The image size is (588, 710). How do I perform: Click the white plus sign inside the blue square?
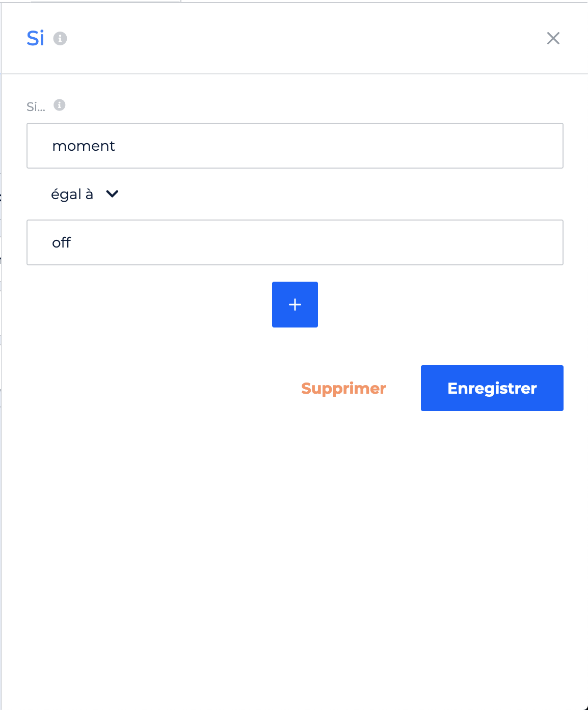pos(295,305)
